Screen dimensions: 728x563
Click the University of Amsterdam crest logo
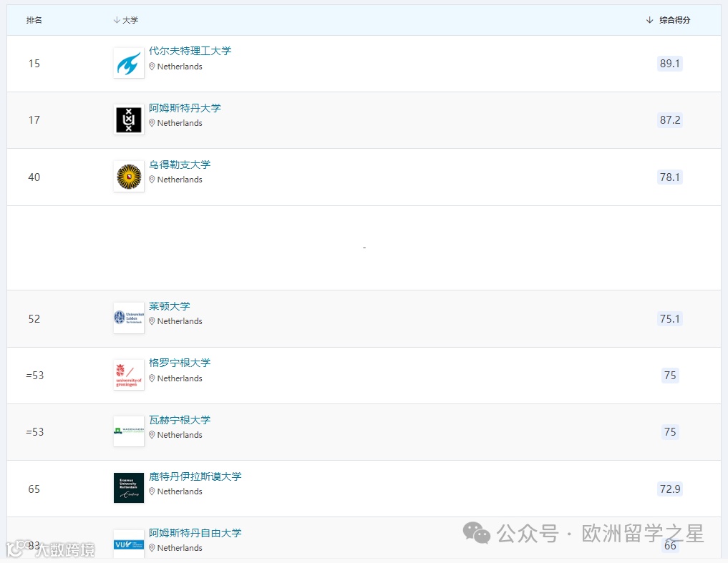(x=127, y=119)
